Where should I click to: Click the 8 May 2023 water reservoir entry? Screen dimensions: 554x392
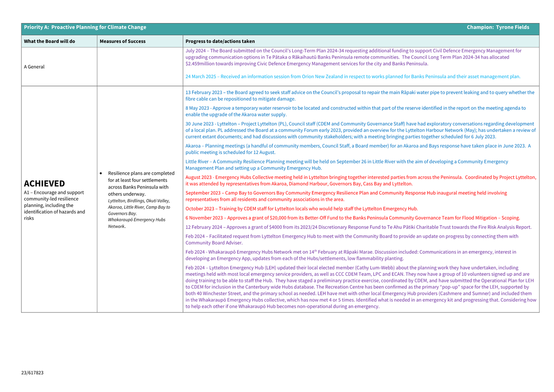[x=355, y=111]
